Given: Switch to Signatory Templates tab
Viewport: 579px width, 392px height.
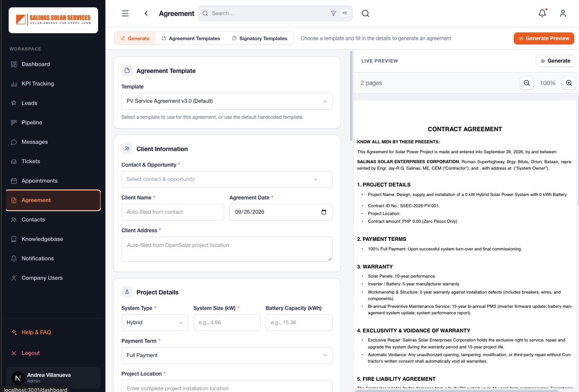Looking at the screenshot, I should pos(260,38).
